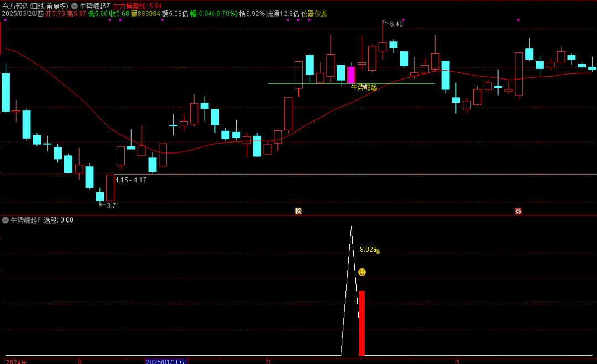
Task: Expand the 牛势崛起Z indicator dropdown arrow
Action: 75,6
